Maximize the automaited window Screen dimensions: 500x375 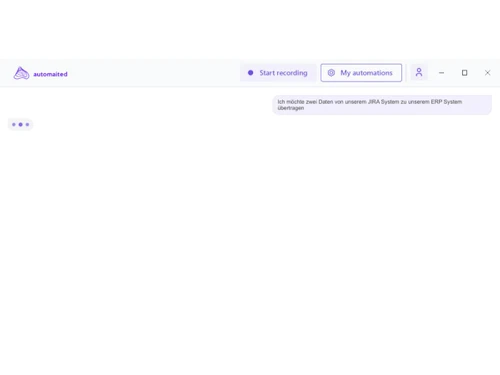(464, 73)
